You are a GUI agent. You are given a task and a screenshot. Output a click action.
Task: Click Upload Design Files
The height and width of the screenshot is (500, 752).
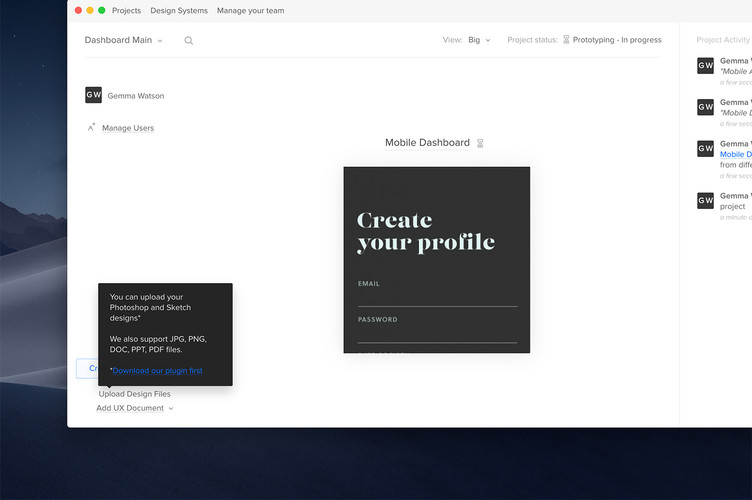coord(134,394)
